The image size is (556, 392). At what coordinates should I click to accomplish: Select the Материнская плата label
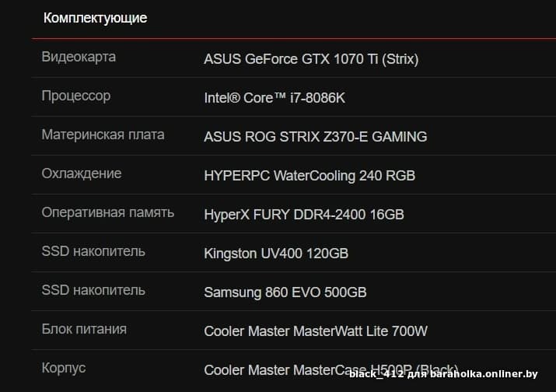(103, 135)
